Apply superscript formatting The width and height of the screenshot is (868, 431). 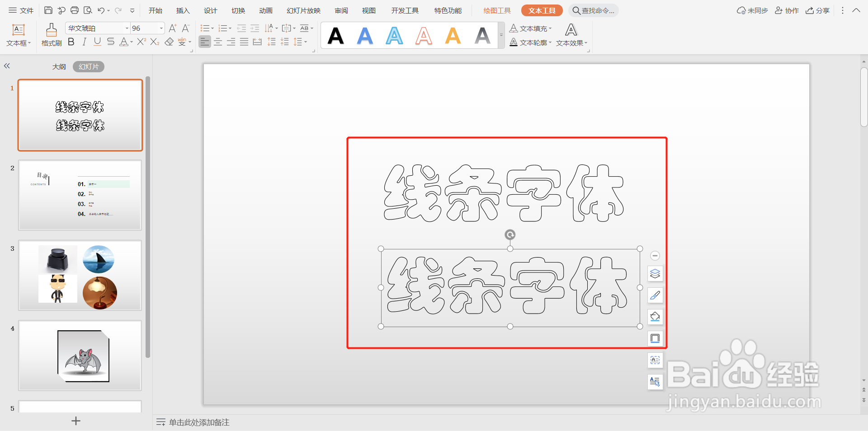142,42
